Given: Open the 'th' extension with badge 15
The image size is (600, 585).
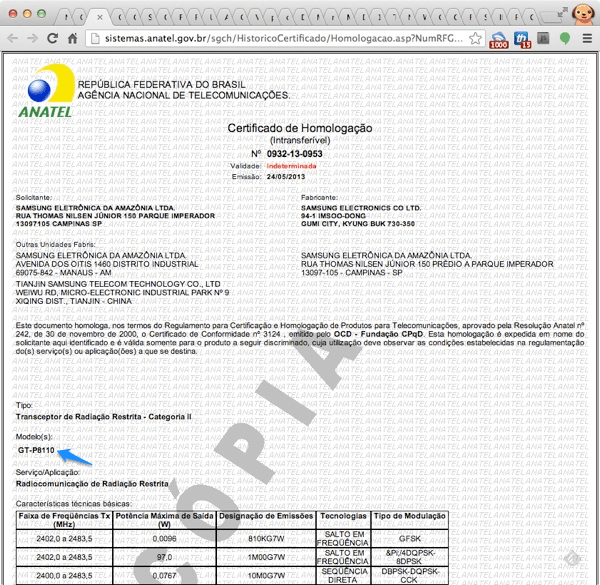Looking at the screenshot, I should point(522,40).
